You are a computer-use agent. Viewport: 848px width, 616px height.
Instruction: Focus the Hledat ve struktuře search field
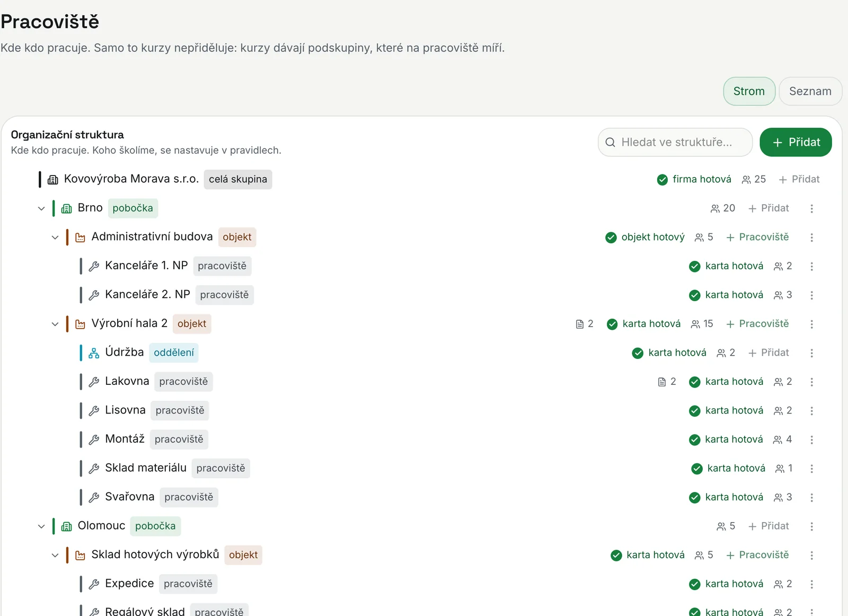tap(675, 142)
